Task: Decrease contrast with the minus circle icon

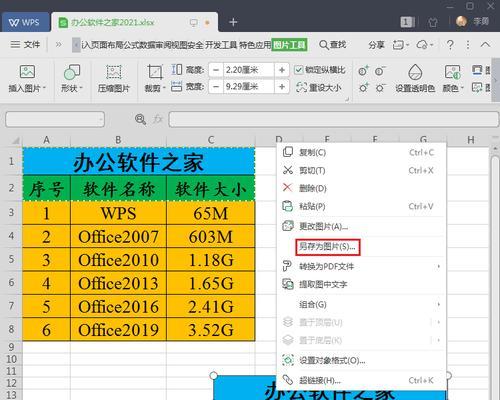Action: 380,71
